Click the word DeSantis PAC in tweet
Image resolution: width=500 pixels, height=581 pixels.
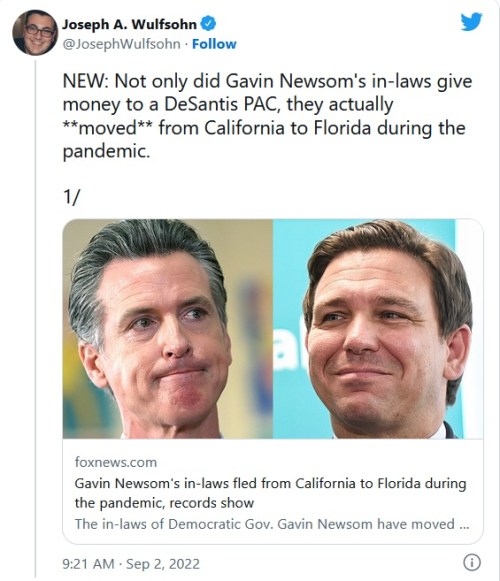coord(221,104)
